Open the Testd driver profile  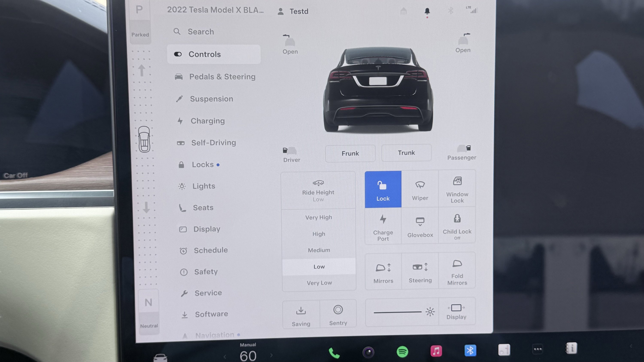click(293, 11)
